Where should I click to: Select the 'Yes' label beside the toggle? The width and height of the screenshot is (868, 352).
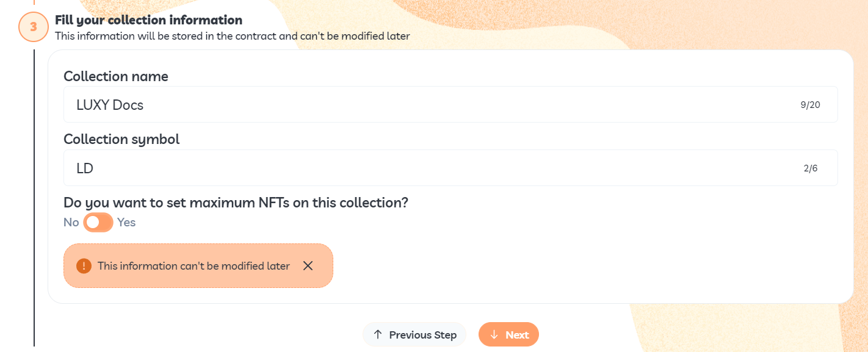126,223
